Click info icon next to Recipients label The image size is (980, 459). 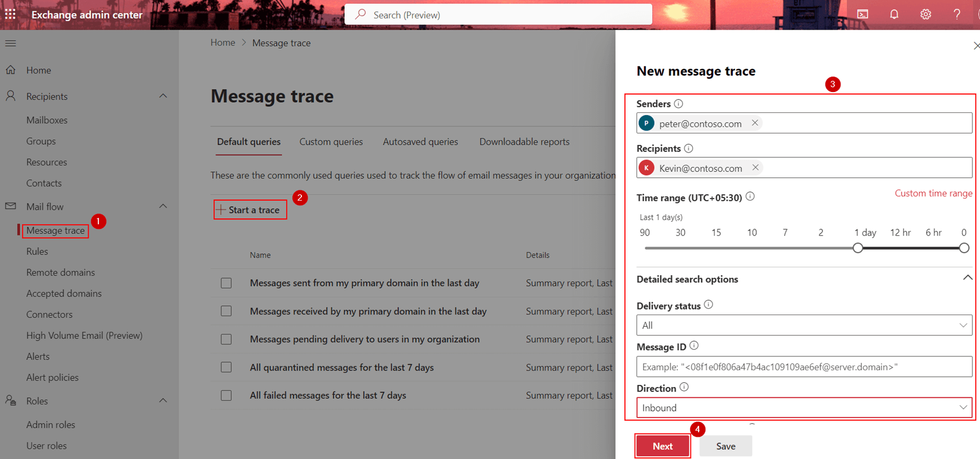tap(688, 148)
